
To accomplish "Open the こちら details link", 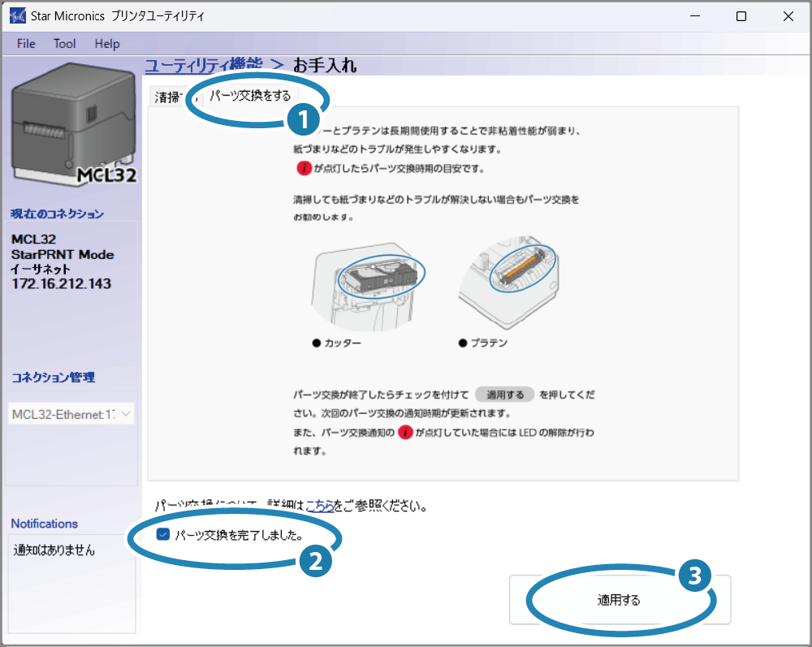I will coord(319,505).
